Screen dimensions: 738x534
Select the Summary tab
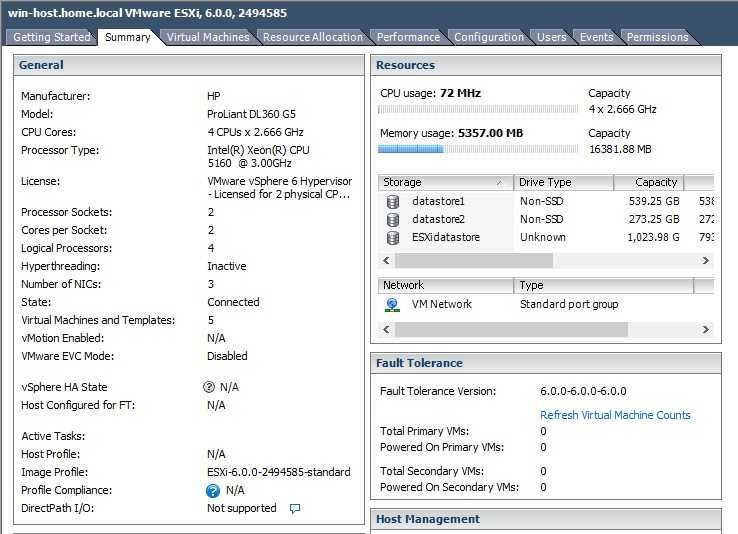point(128,37)
